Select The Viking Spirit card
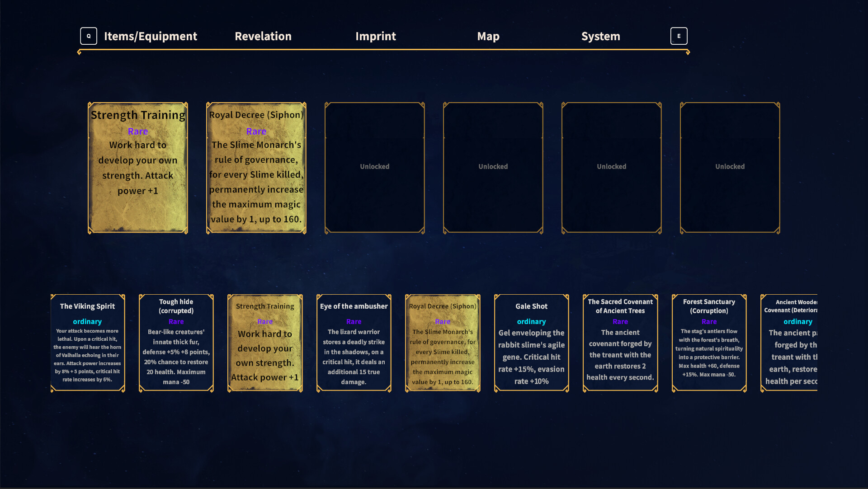Viewport: 868px width, 489px height. (x=87, y=342)
